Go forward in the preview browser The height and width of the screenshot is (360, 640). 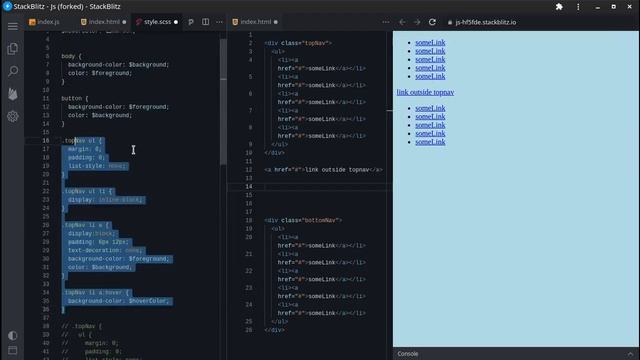pos(417,22)
